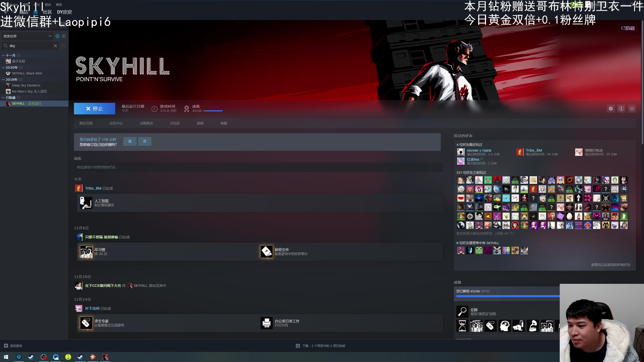Open the 社区中心 tab
The height and width of the screenshot is (362, 644).
[x=116, y=123]
